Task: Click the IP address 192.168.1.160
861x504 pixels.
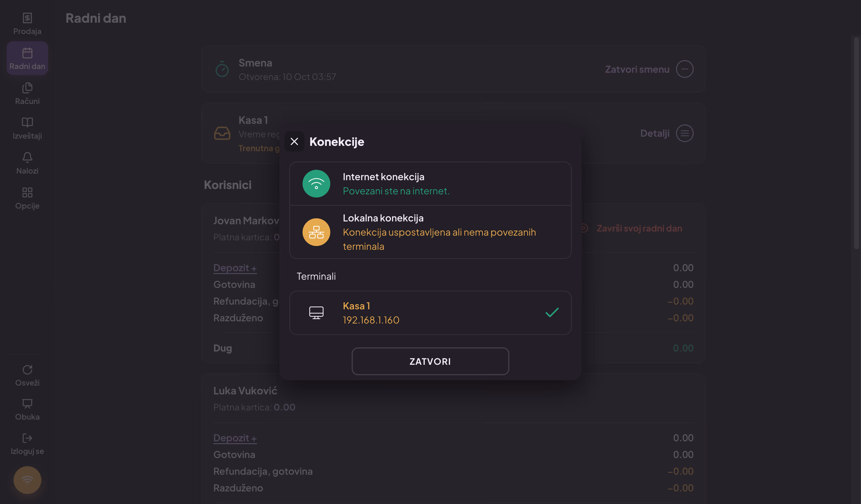Action: (x=371, y=320)
